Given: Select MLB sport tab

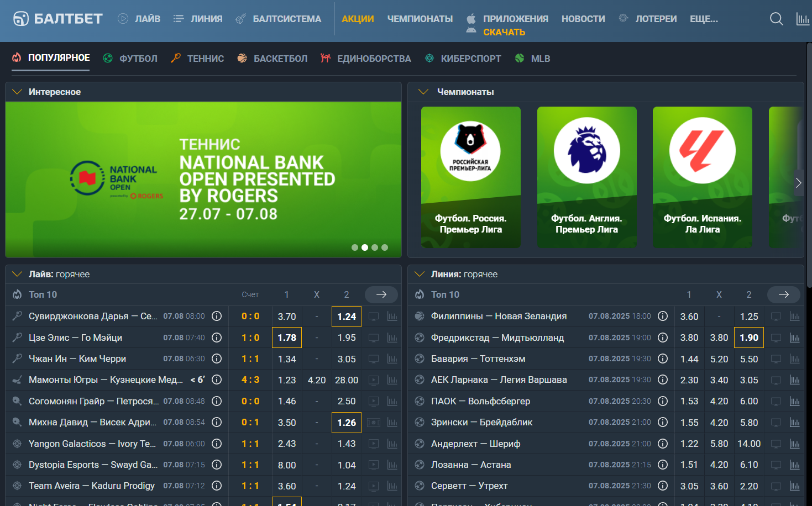Looking at the screenshot, I should click(x=532, y=59).
